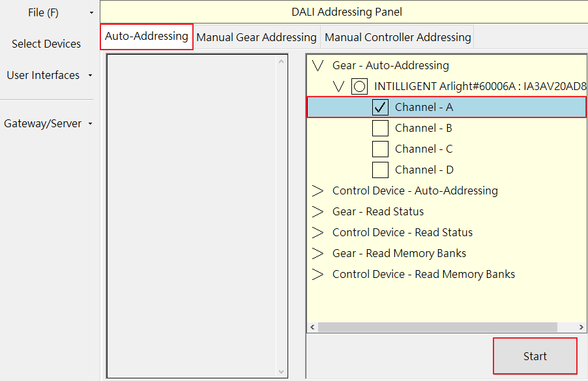
Task: Select the Auto-Addressing tab
Action: tap(147, 37)
